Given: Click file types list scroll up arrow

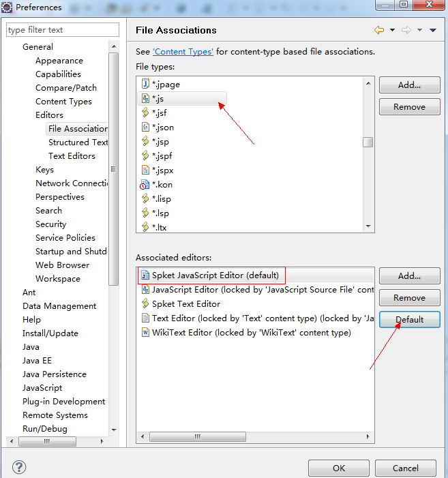Looking at the screenshot, I should click(368, 83).
